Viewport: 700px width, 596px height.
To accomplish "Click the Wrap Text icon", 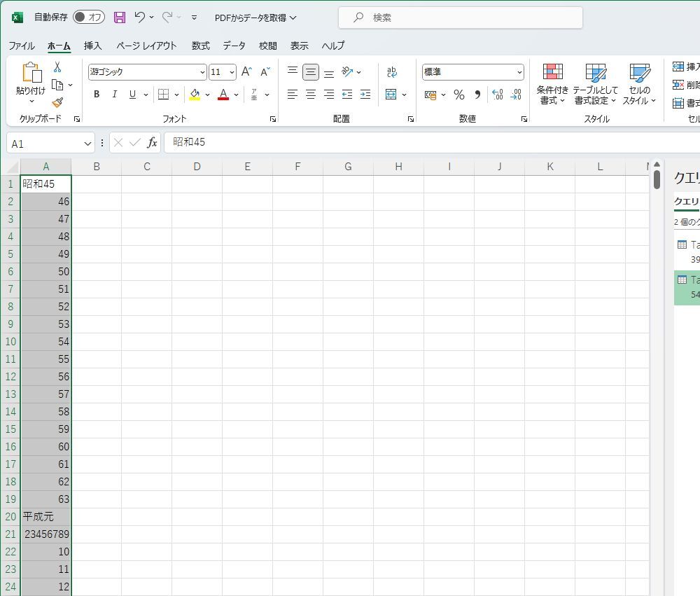I will coord(391,72).
